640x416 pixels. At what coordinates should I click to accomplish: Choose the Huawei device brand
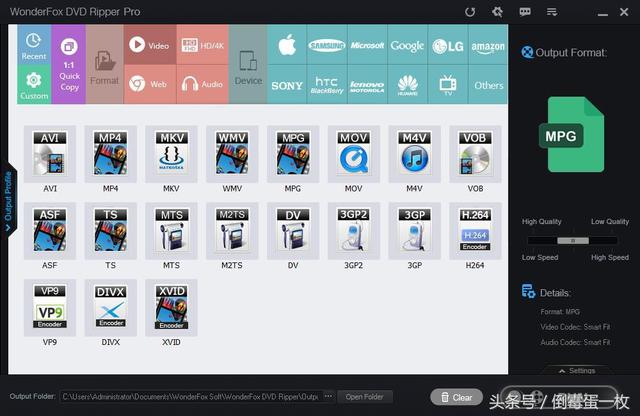pos(407,85)
